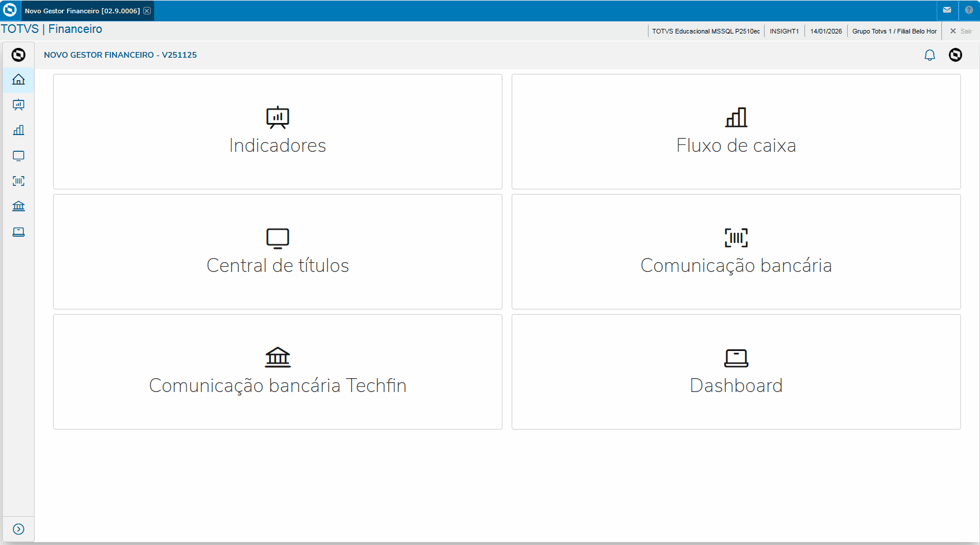This screenshot has width=980, height=545.
Task: Click the barcode Comunicação bancária sidebar icon
Action: tap(18, 181)
